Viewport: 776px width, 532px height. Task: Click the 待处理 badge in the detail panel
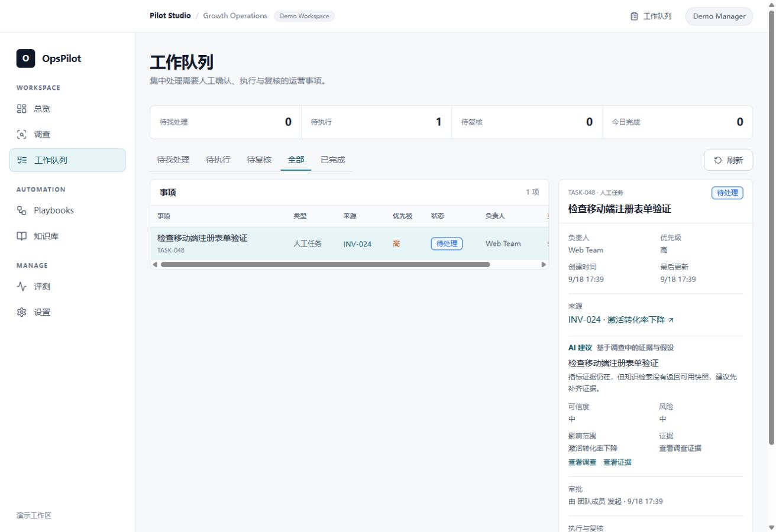coord(727,193)
